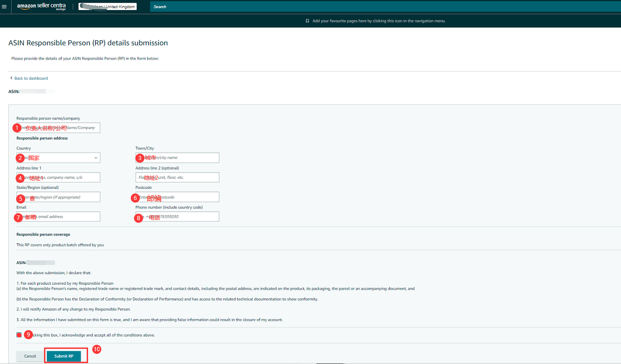
Task: Click the red number 10 annotation marker
Action: tap(96, 349)
